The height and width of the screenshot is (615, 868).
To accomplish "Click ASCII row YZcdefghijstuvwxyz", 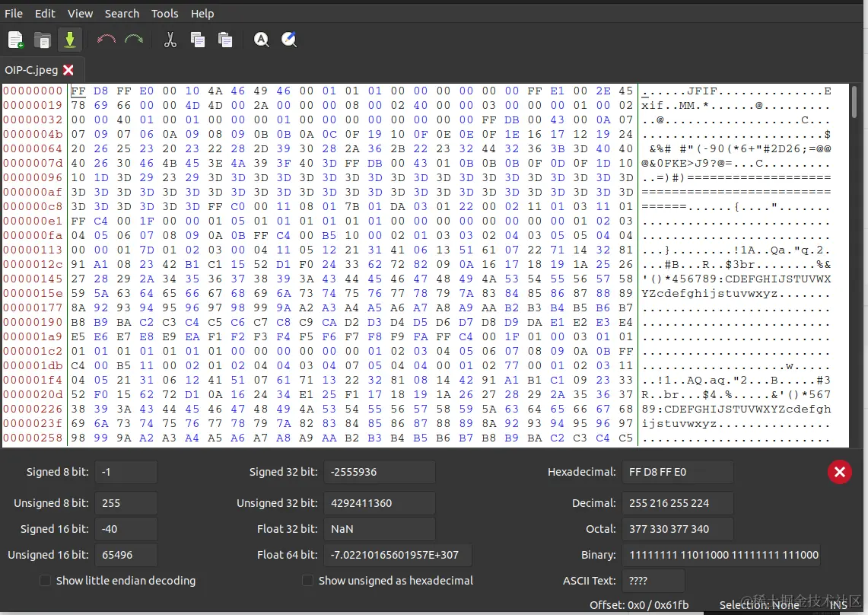I will (736, 293).
